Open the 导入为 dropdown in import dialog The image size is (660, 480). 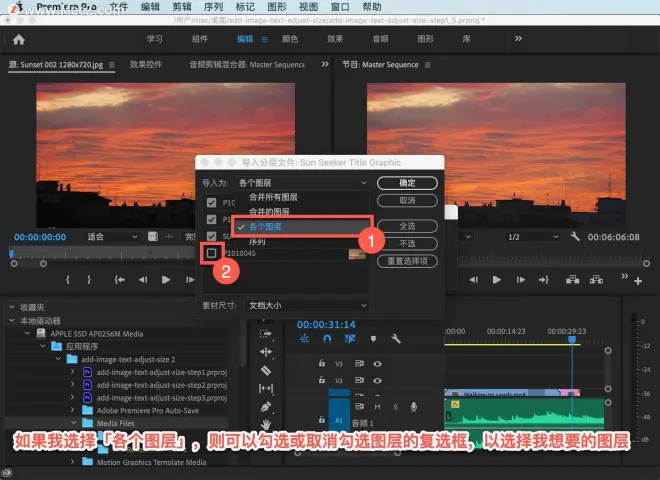pyautogui.click(x=302, y=183)
